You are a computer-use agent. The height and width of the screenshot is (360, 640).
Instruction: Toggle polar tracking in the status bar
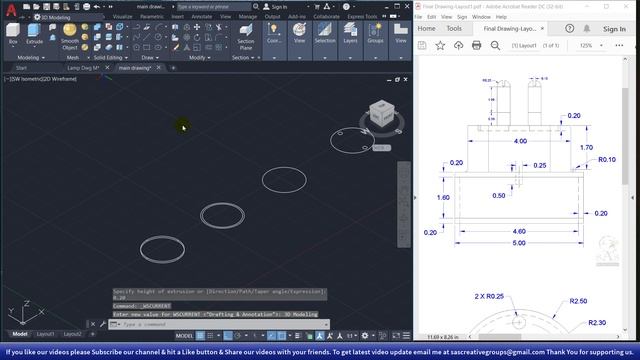(238, 336)
